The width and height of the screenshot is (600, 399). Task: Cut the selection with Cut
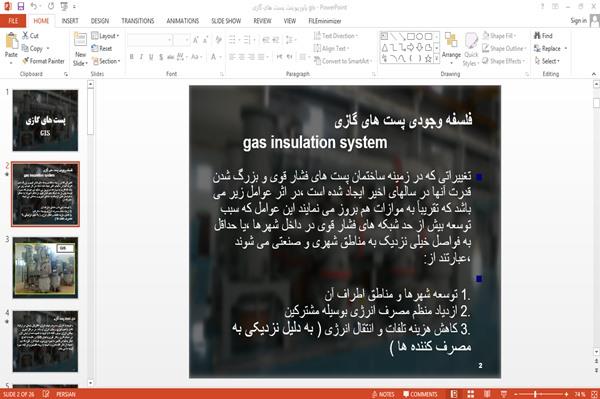coord(30,36)
